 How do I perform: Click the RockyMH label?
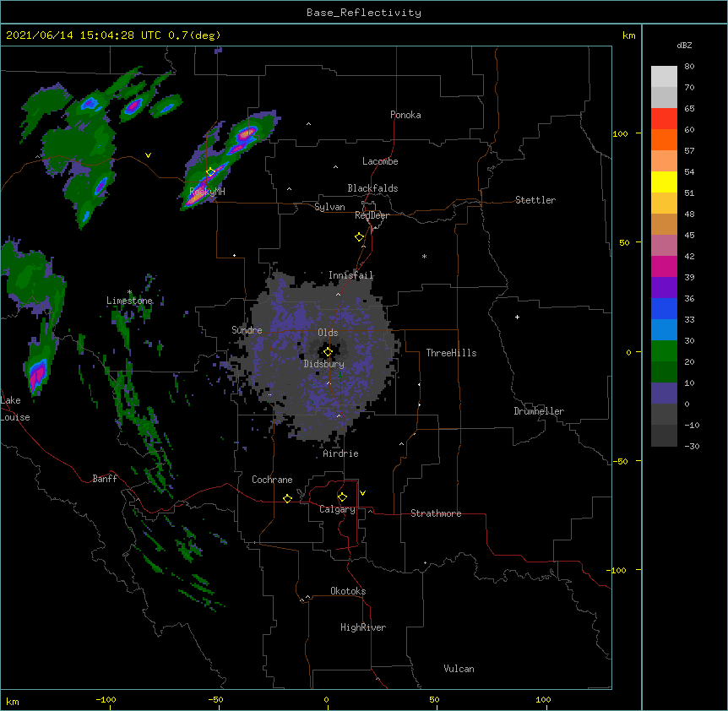point(207,191)
